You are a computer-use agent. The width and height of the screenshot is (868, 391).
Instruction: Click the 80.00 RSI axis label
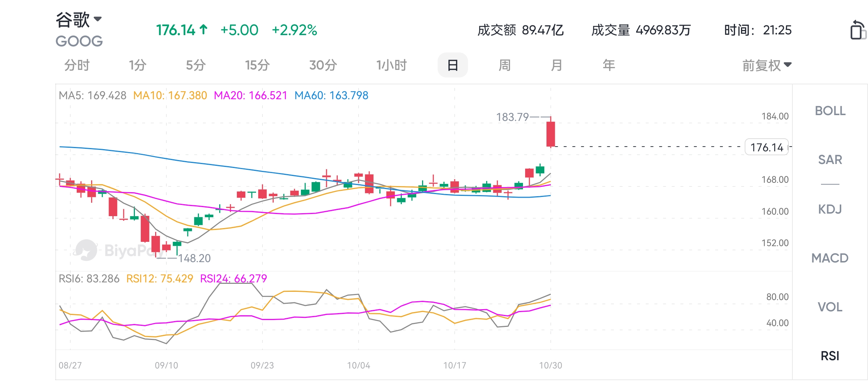778,297
